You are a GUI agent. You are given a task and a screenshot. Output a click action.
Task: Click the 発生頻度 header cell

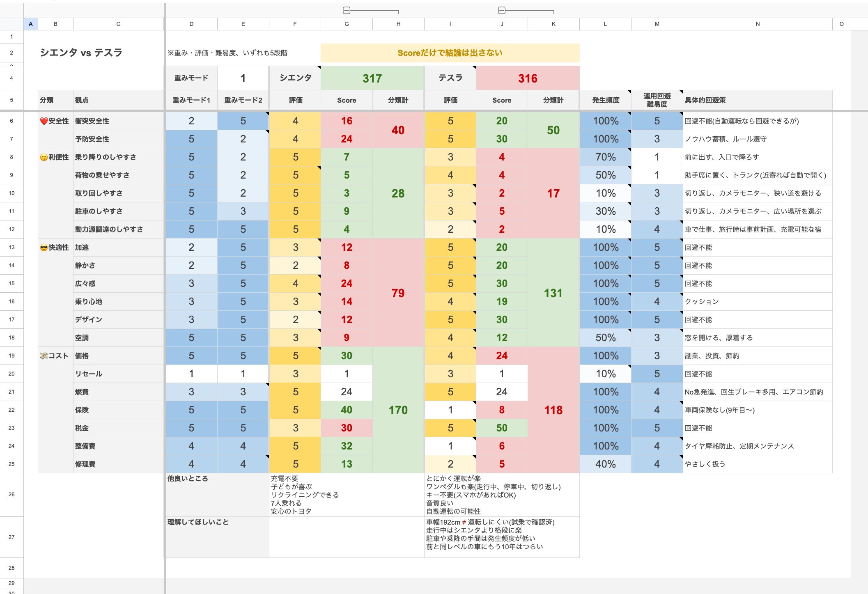click(605, 100)
